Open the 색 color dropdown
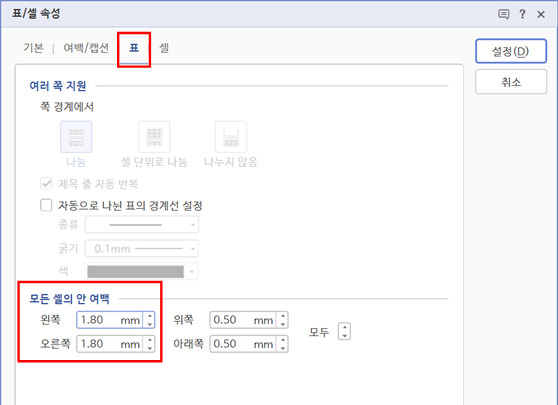This screenshot has height=405, width=558. (142, 272)
